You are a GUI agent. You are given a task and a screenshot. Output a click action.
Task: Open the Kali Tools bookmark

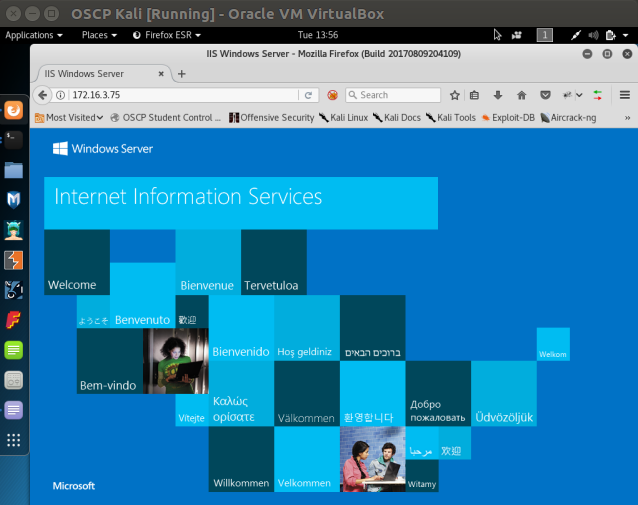click(x=451, y=117)
